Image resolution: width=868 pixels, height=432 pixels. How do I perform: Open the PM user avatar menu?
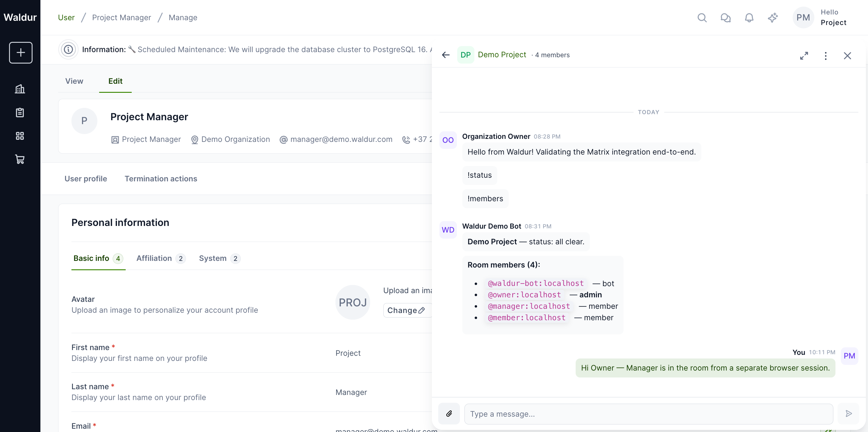click(x=803, y=17)
